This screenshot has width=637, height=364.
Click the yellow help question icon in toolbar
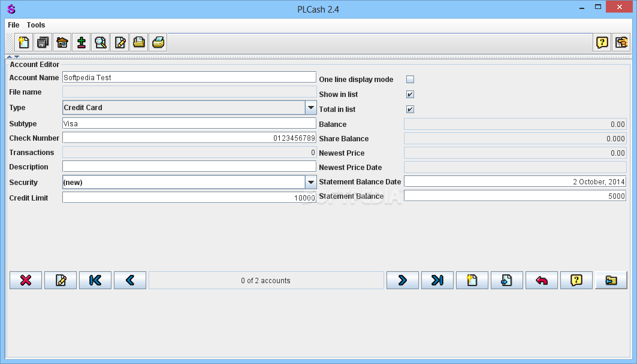(x=602, y=42)
